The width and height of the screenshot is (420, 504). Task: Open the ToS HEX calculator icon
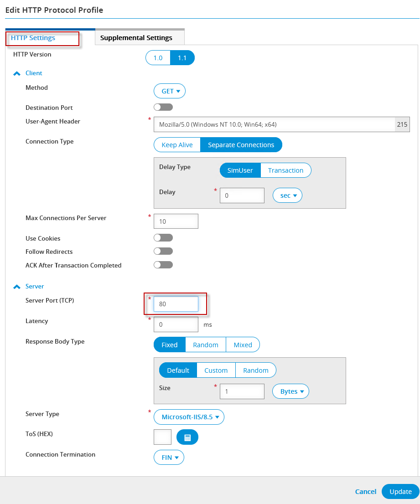click(x=187, y=437)
